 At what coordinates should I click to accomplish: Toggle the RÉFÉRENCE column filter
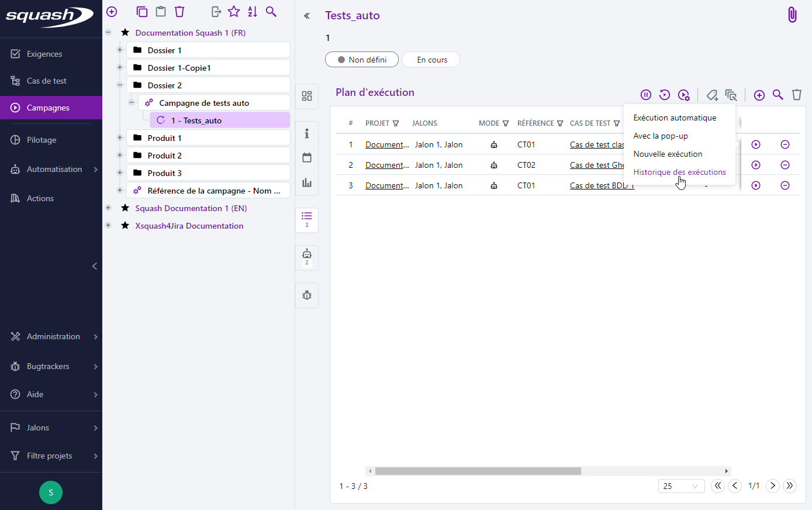[x=560, y=123]
